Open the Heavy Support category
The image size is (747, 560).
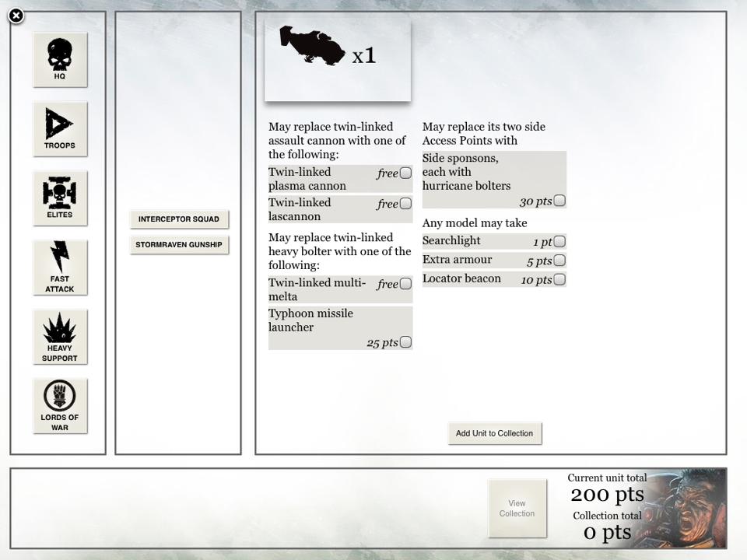pyautogui.click(x=60, y=337)
